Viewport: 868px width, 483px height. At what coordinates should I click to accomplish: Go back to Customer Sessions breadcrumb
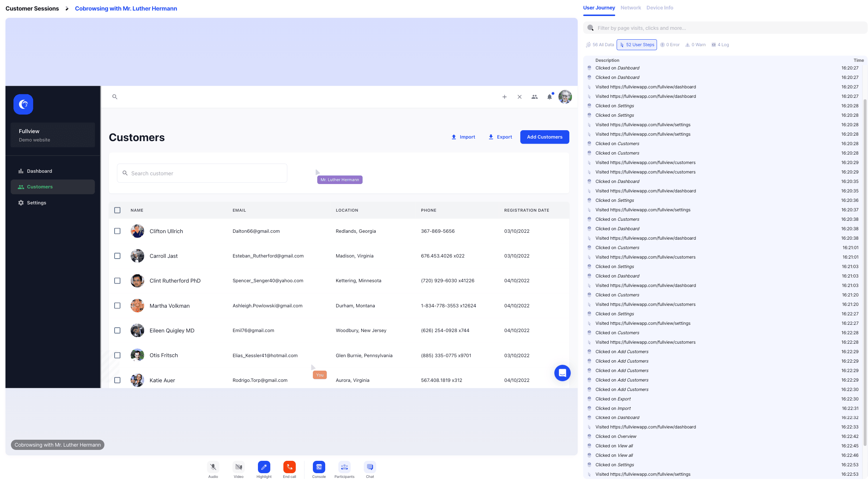tap(32, 8)
